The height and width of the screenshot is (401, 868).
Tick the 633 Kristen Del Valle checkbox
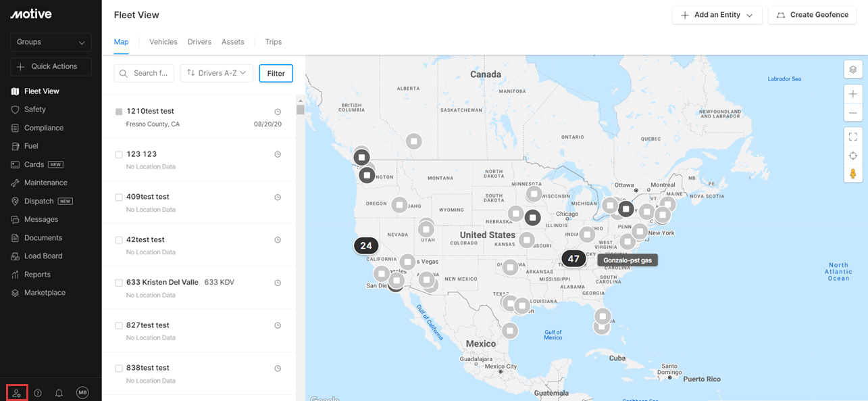click(x=119, y=283)
